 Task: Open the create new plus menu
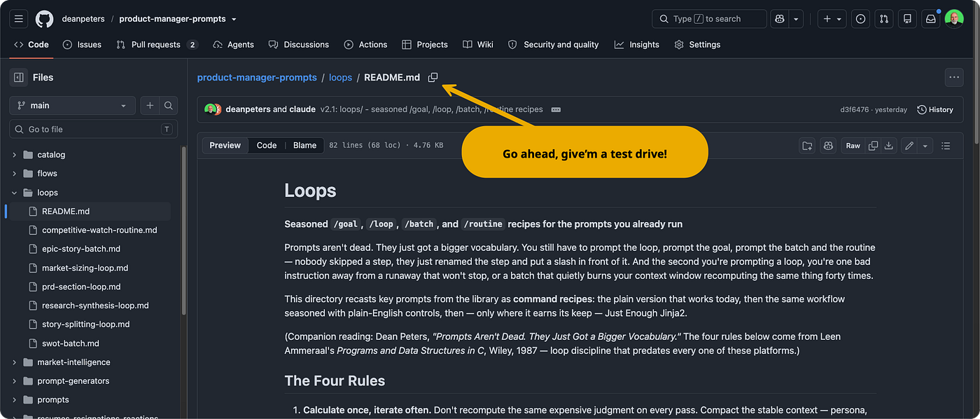coord(832,19)
